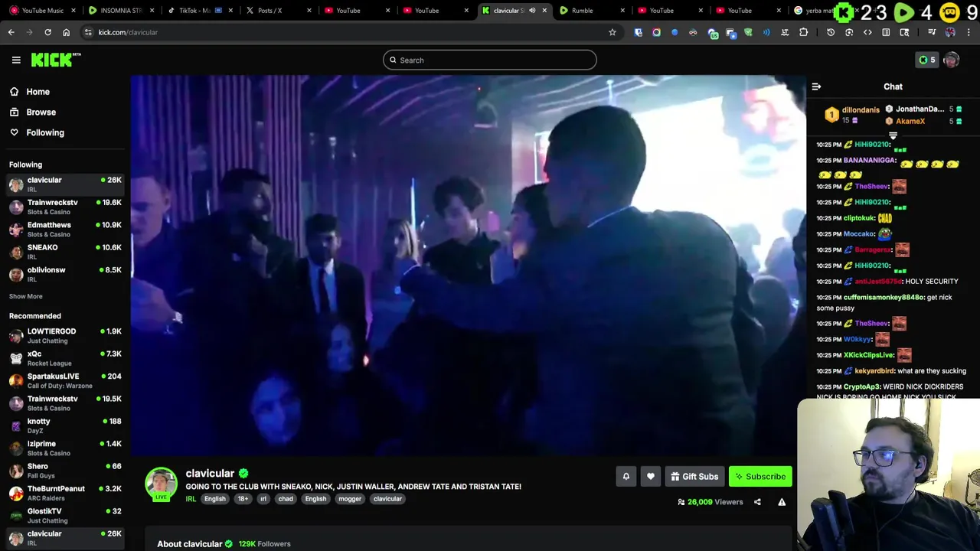Open the Kick logo homepage
The width and height of the screenshot is (980, 551).
55,60
